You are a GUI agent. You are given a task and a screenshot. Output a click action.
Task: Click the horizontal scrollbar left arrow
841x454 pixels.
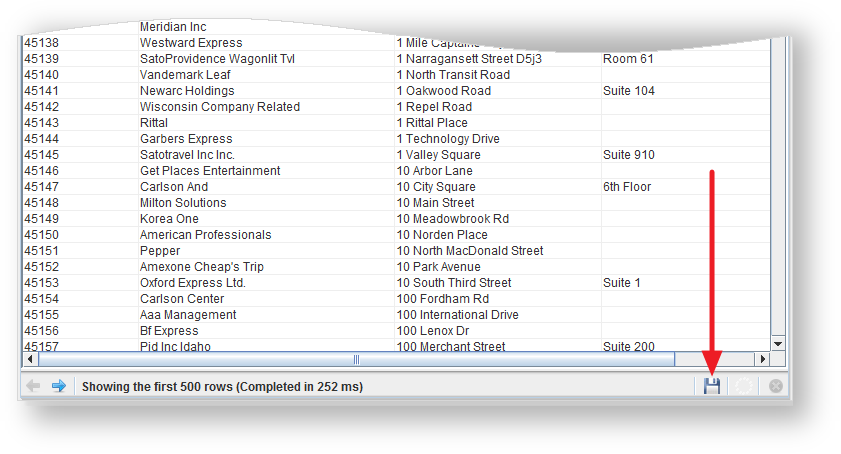30,359
